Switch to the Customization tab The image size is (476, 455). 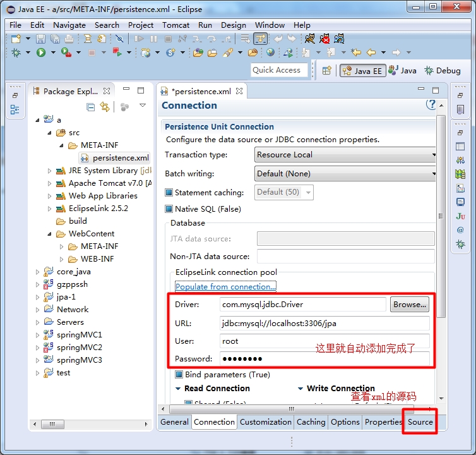(266, 422)
